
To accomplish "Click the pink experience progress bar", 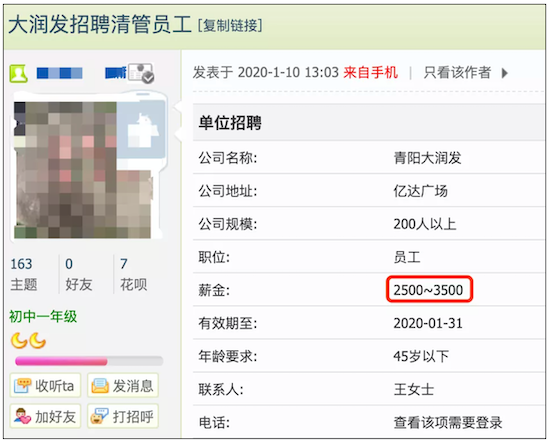I will pos(89,361).
